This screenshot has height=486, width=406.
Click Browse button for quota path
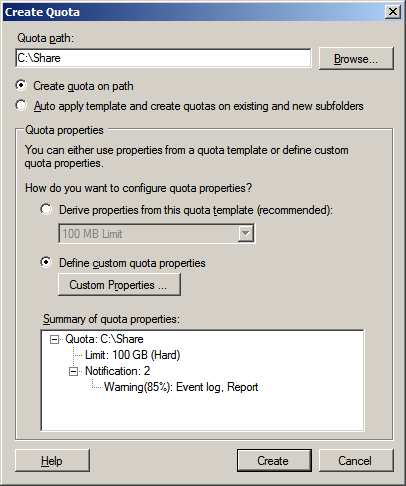click(356, 59)
